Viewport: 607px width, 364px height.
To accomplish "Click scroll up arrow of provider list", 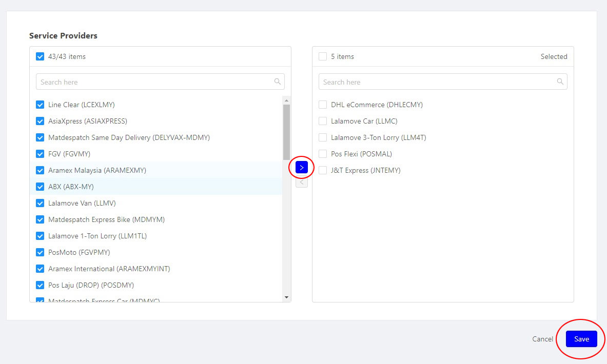I will (286, 100).
